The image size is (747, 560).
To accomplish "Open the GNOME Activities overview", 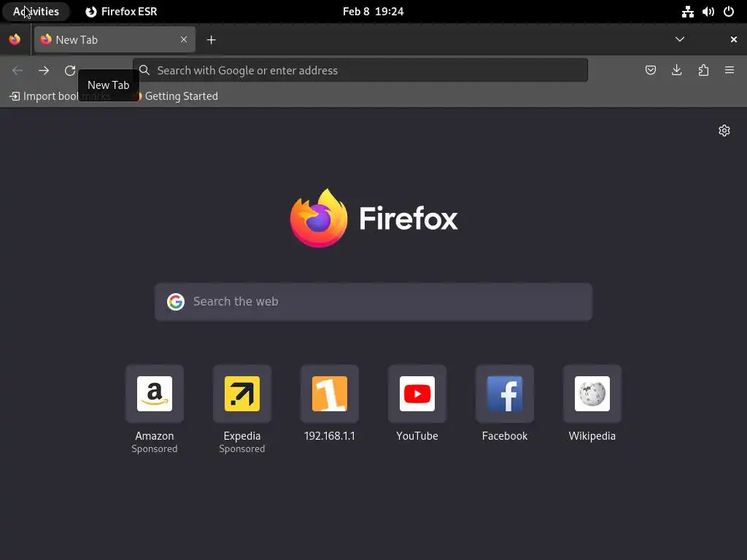I will click(x=36, y=12).
